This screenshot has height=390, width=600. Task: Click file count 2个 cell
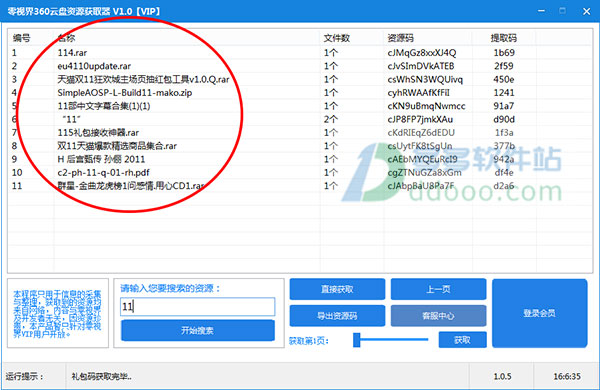point(331,119)
